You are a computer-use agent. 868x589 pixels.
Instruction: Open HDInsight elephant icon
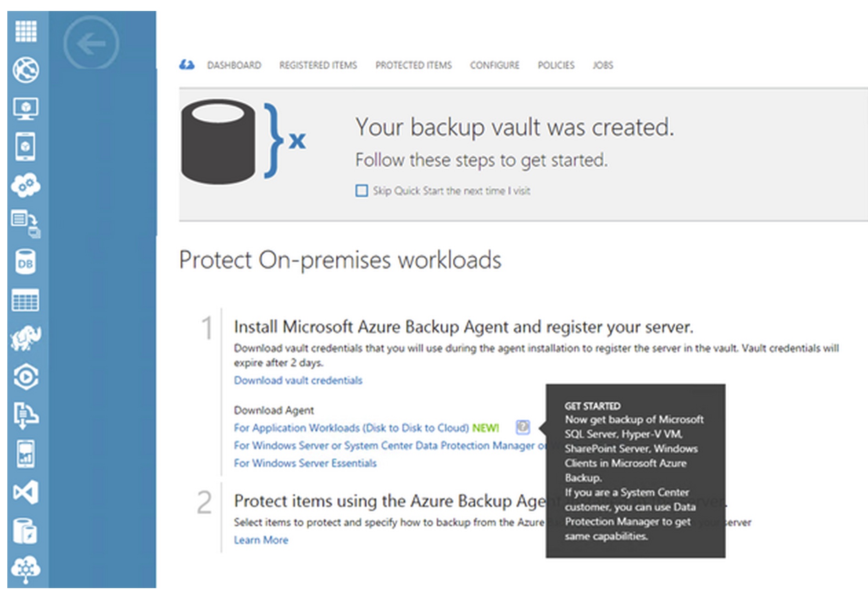[x=26, y=339]
